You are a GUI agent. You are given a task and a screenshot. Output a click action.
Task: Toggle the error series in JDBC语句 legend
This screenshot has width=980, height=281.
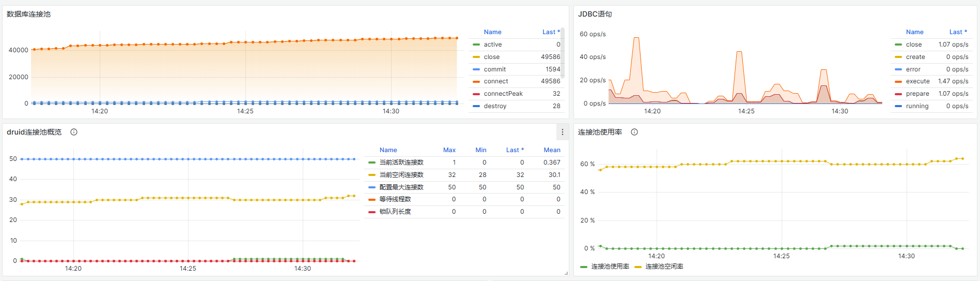913,69
